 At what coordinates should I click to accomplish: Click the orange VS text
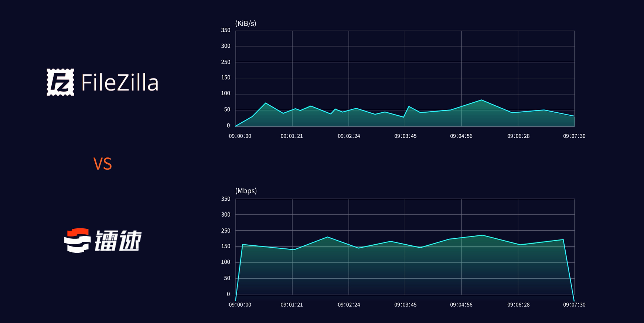pyautogui.click(x=102, y=164)
